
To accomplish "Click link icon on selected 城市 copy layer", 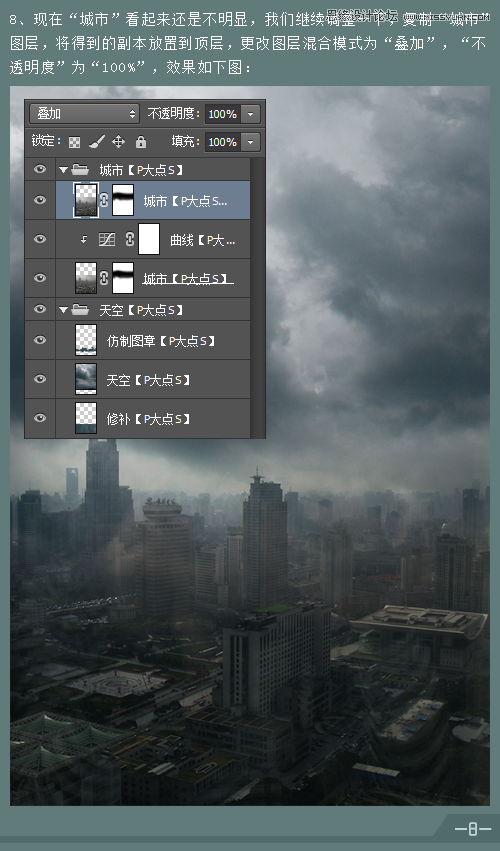I will [x=104, y=200].
